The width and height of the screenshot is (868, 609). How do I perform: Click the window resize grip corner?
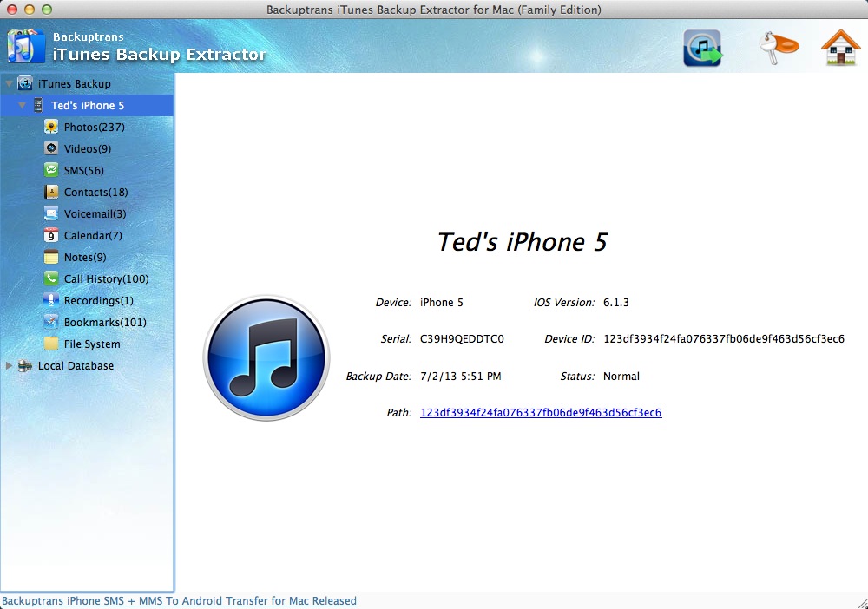[861, 602]
